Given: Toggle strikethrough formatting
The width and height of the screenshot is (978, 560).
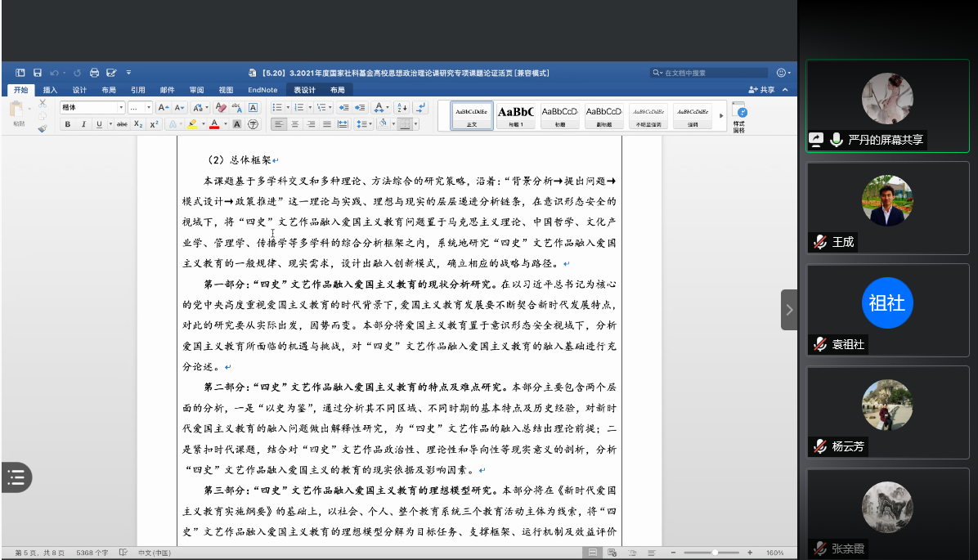Looking at the screenshot, I should click(122, 124).
